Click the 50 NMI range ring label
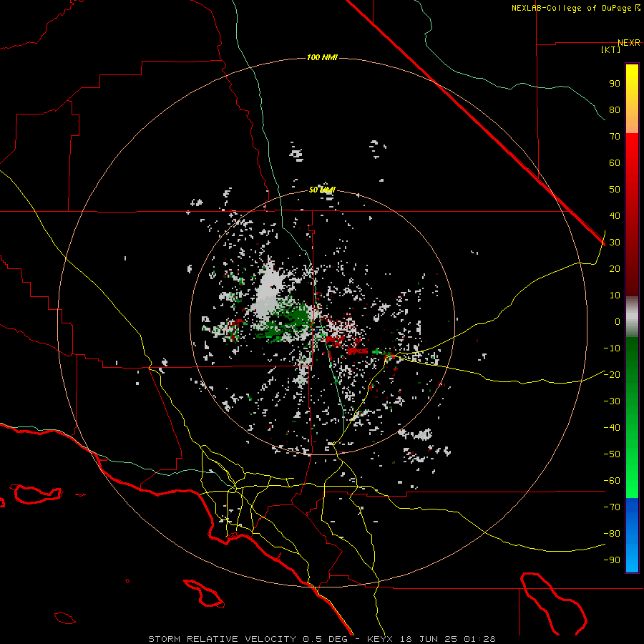The width and height of the screenshot is (644, 644). (x=323, y=190)
